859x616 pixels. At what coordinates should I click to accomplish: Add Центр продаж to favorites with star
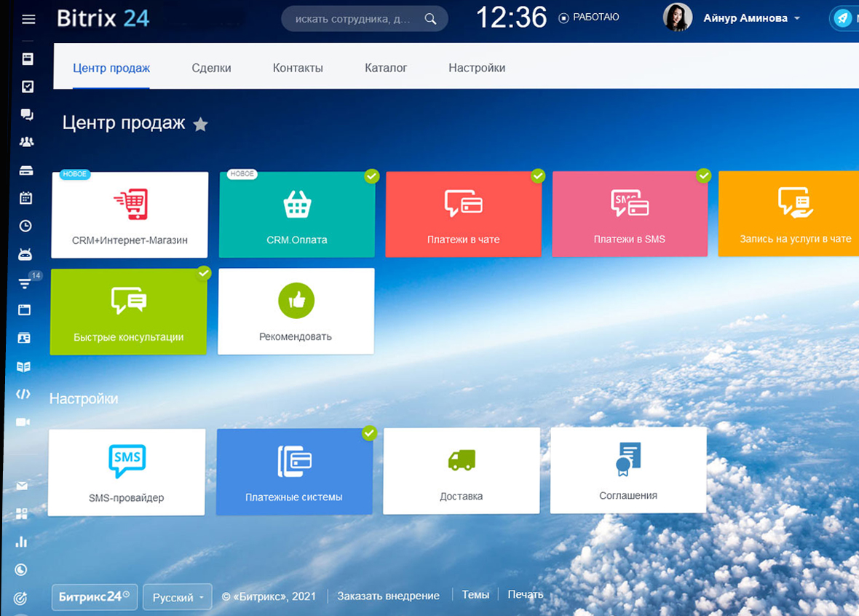point(200,125)
